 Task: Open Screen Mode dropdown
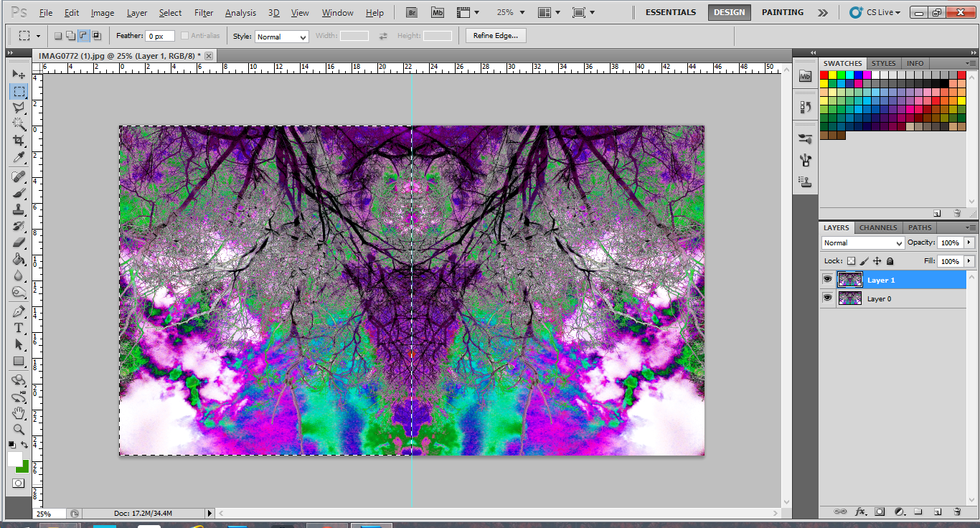585,12
